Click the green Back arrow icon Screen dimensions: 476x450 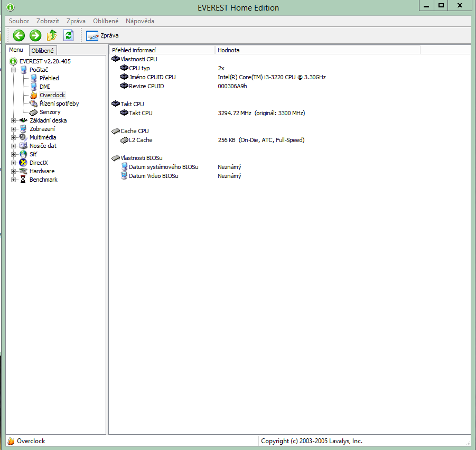(x=19, y=35)
